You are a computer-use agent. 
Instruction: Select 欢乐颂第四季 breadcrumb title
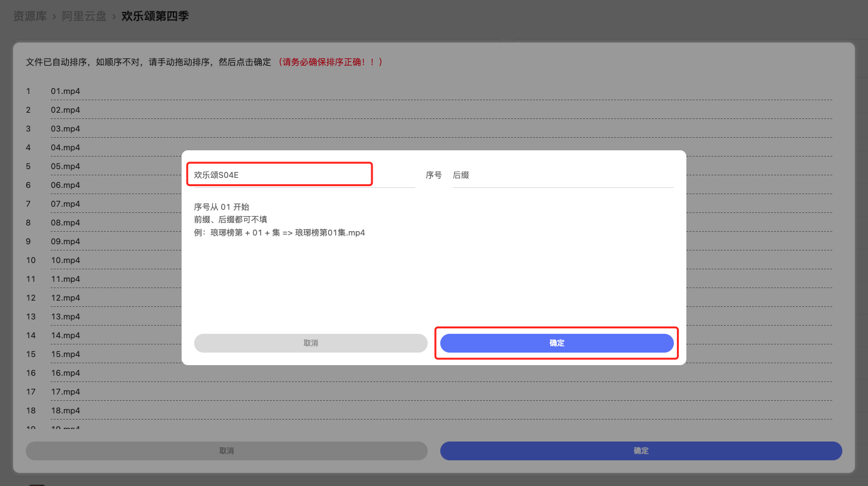155,16
